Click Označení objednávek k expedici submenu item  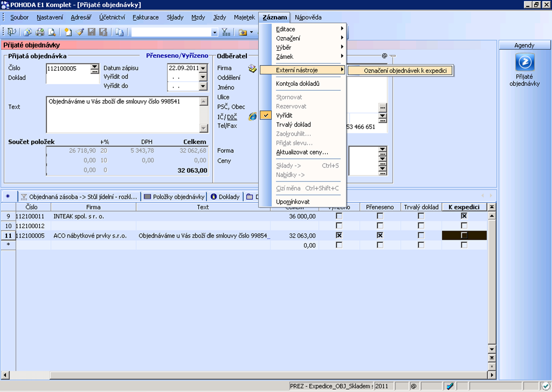(400, 70)
